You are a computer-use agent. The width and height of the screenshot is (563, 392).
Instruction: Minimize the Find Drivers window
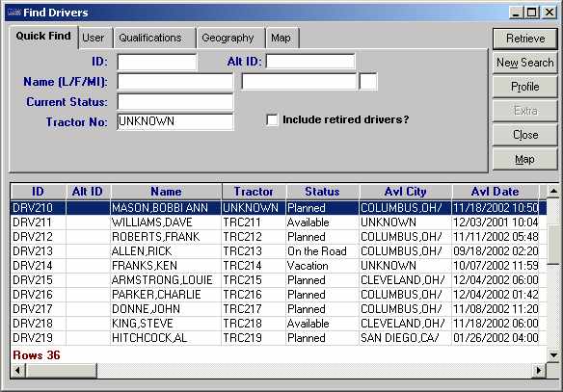click(517, 13)
